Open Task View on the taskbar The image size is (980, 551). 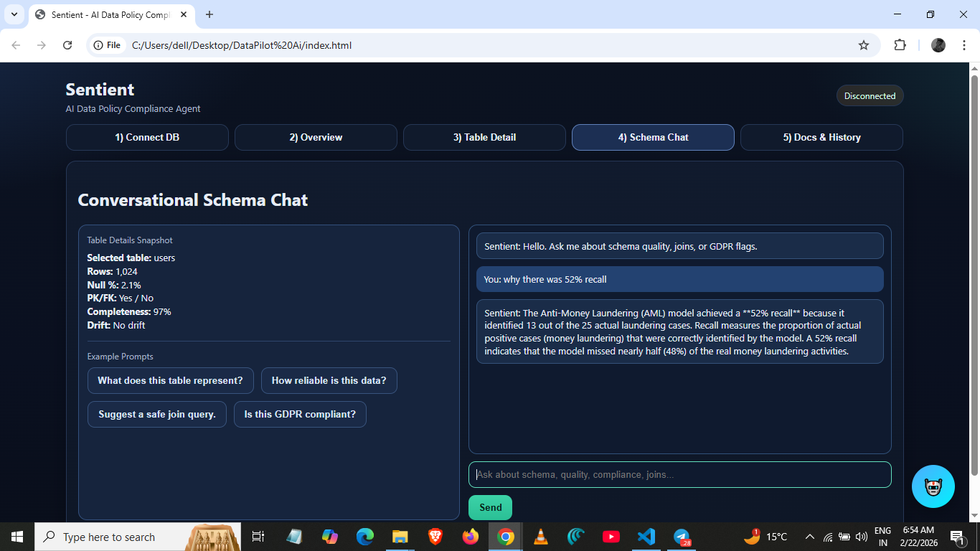click(258, 537)
